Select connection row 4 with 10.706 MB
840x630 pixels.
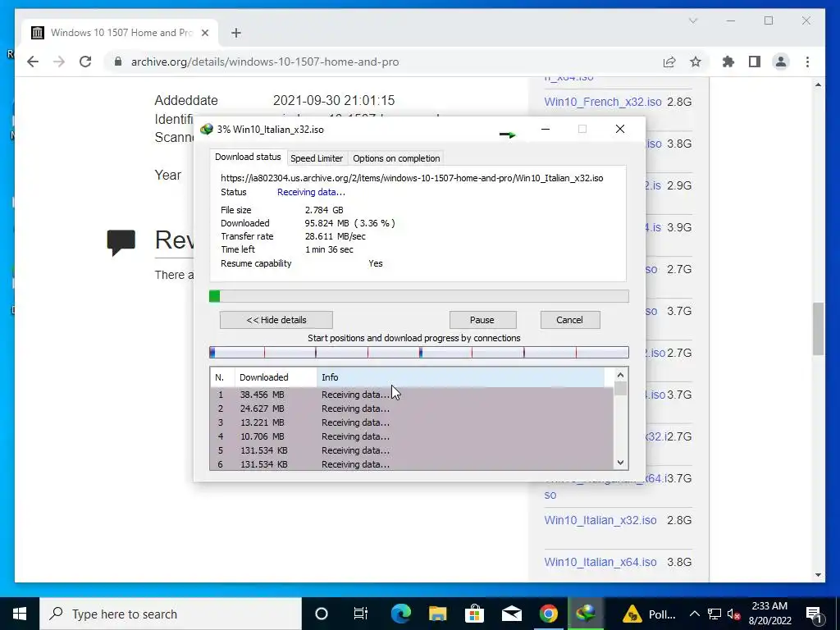pos(412,436)
